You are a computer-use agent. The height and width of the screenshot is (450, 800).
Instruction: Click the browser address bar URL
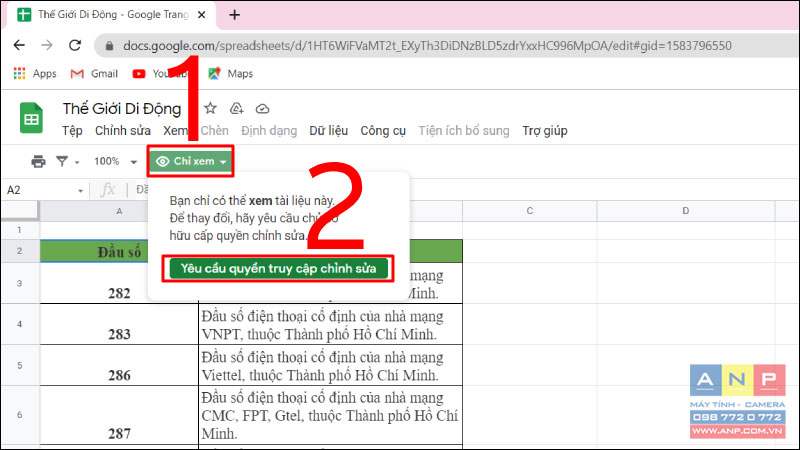427,46
